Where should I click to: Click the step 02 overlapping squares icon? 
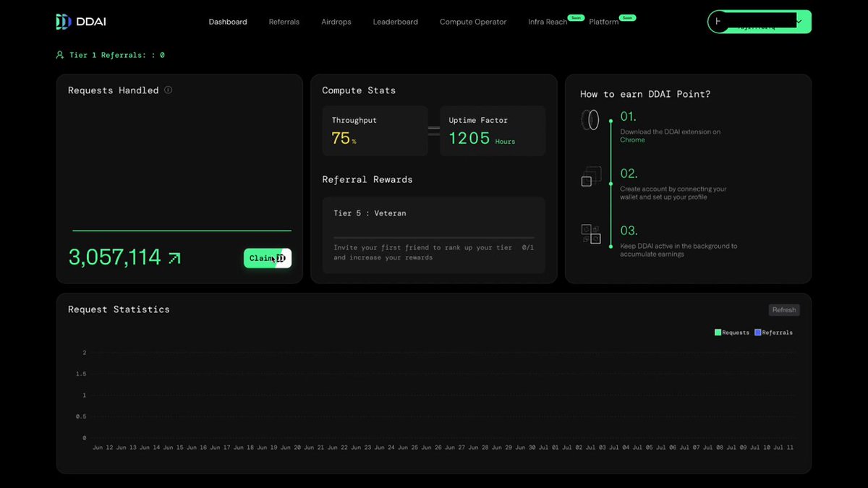(591, 176)
